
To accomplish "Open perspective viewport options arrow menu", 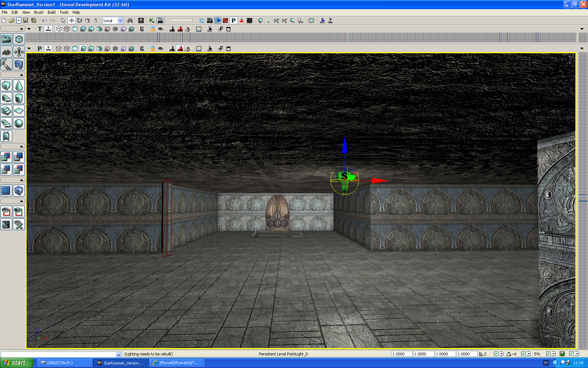I will pos(29,49).
